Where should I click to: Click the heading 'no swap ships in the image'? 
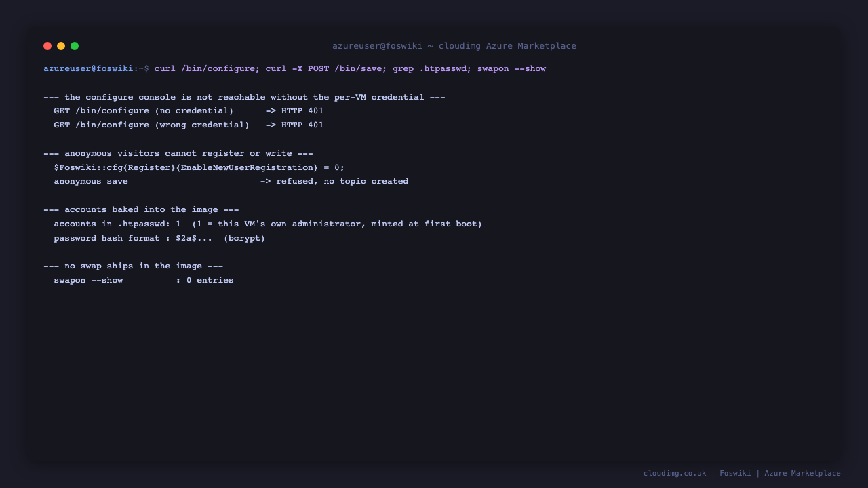pyautogui.click(x=133, y=266)
